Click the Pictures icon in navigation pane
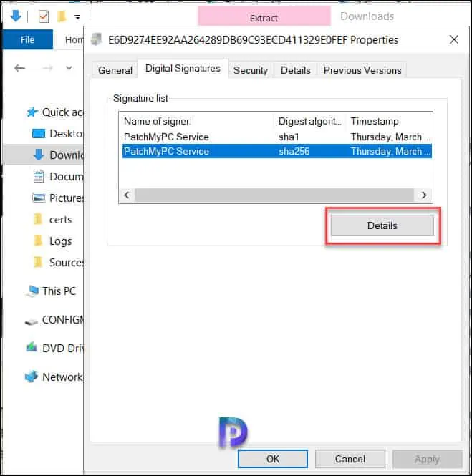The width and height of the screenshot is (472, 476). point(39,198)
